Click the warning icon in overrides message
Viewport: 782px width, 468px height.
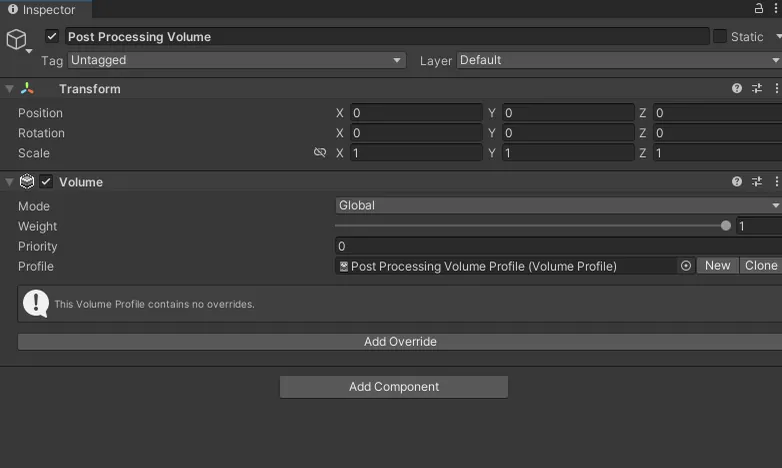(36, 303)
